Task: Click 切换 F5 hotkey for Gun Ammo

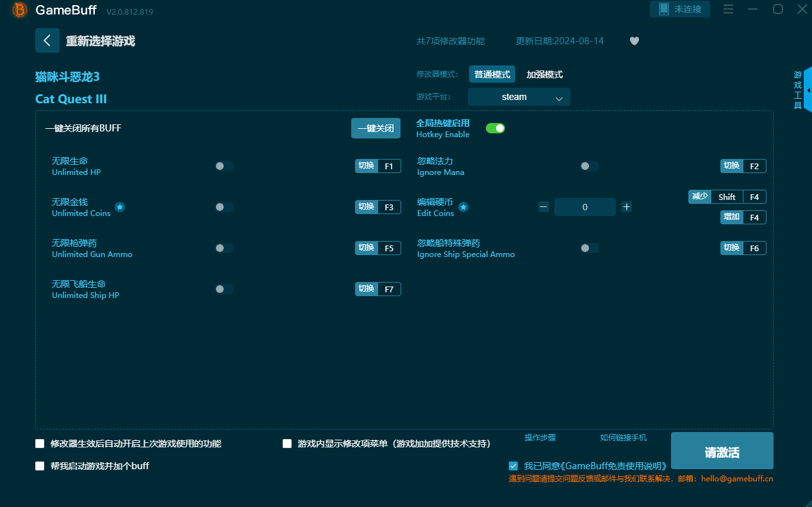Action: [378, 248]
